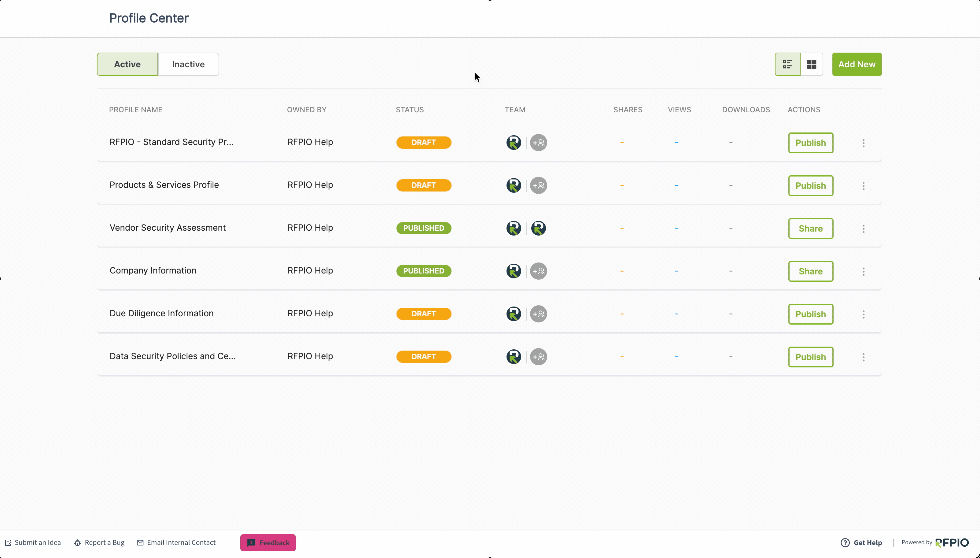The height and width of the screenshot is (558, 980).
Task: Click owner avatar in RFPIO - Standard Security row
Action: click(514, 143)
